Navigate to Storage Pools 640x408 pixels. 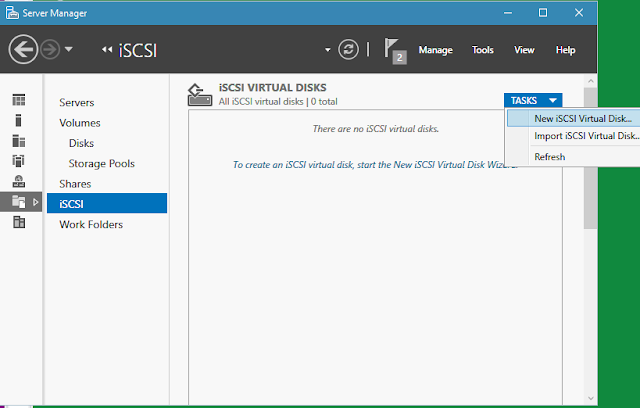coord(101,163)
